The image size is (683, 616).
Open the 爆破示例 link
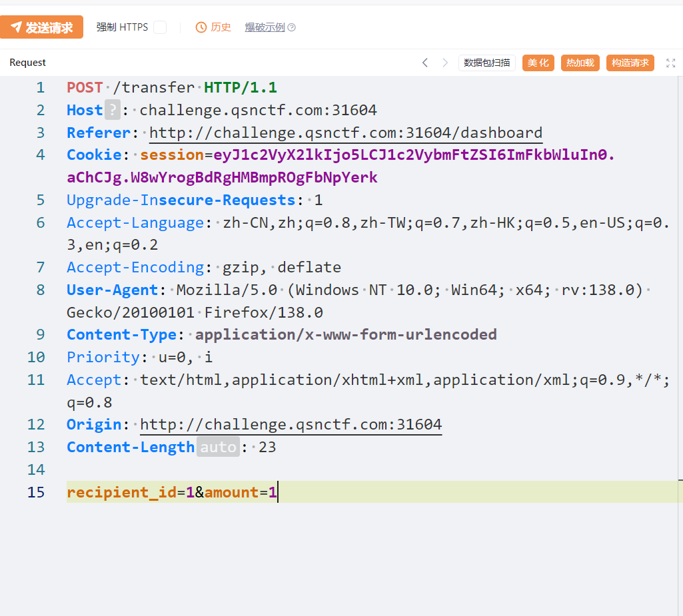tap(265, 27)
